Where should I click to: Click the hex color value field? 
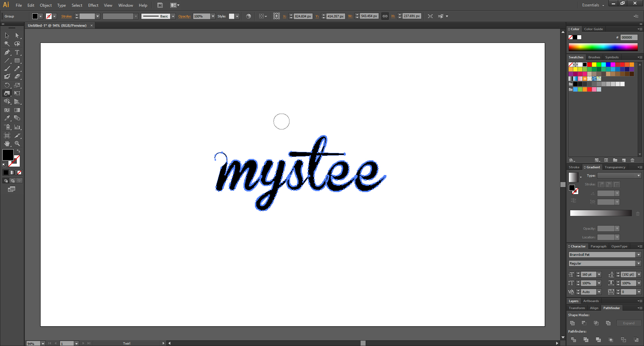pyautogui.click(x=629, y=38)
